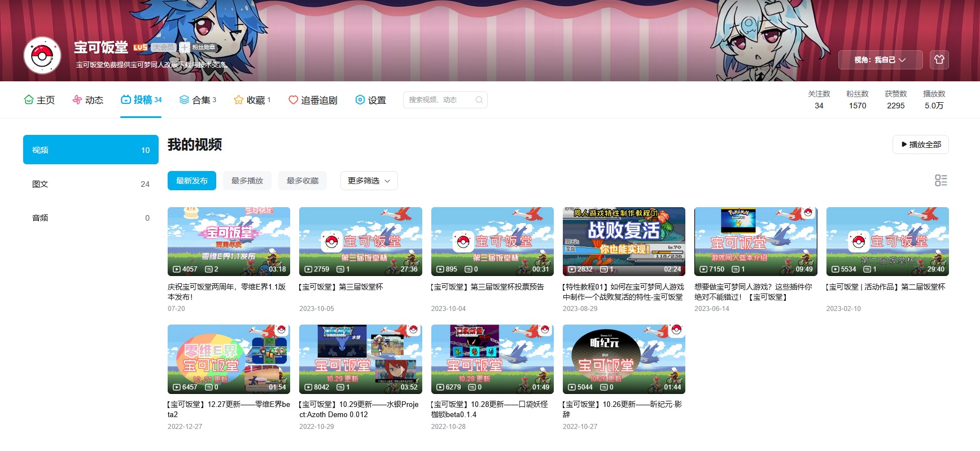Open the 战败复活 tutorial video thumbnail

point(624,242)
